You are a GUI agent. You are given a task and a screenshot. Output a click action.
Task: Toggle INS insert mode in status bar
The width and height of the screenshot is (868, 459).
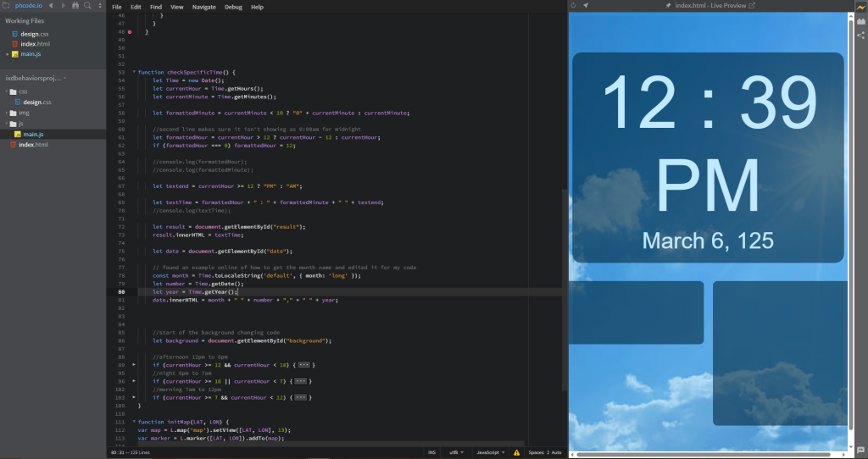pyautogui.click(x=431, y=452)
